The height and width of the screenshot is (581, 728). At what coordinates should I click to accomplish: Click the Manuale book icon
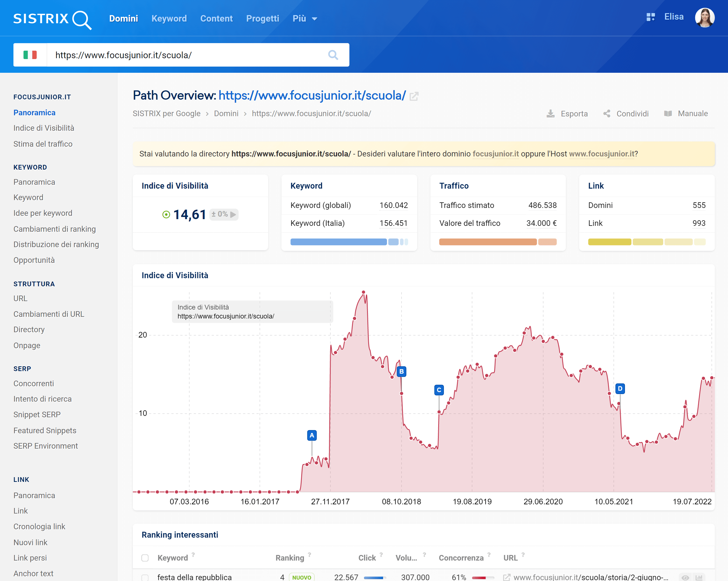click(x=668, y=113)
